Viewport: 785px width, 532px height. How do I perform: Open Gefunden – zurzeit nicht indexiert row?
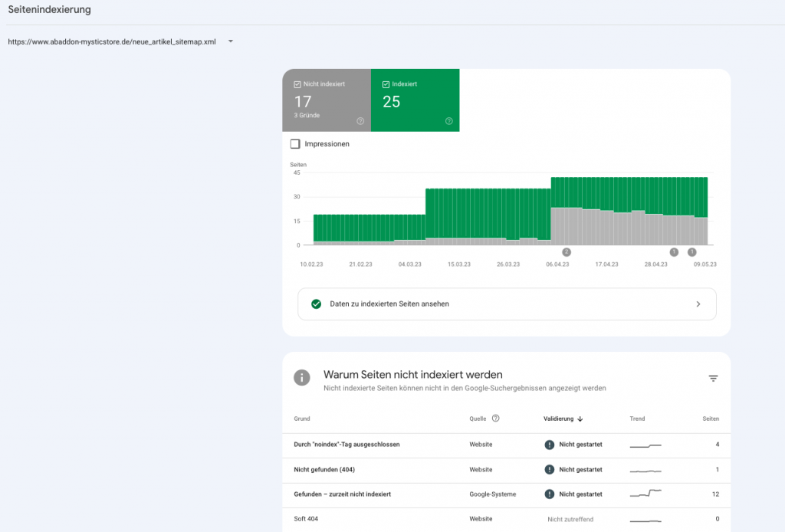pyautogui.click(x=342, y=494)
